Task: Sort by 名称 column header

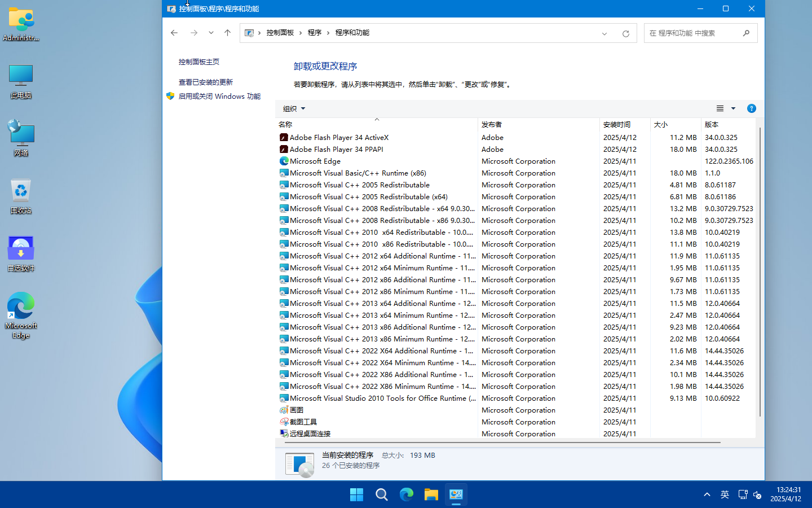Action: click(377, 124)
